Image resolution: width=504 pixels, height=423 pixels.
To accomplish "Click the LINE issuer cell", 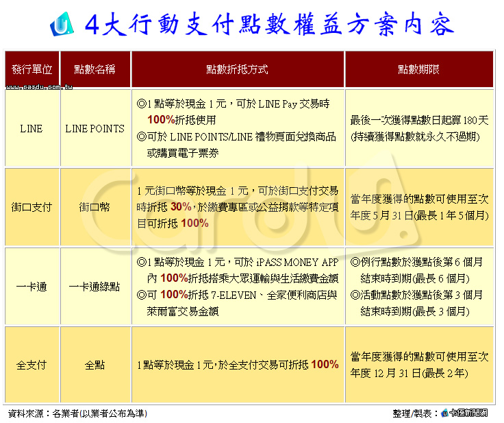I will click(x=32, y=128).
